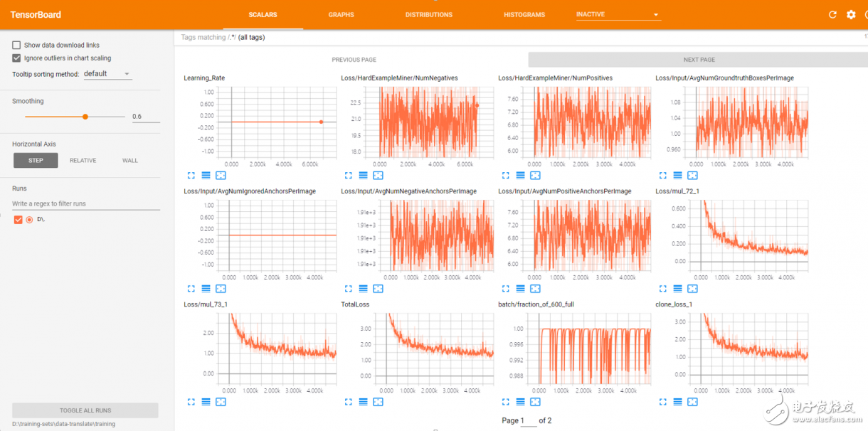Switch to the GRAPHS tab
This screenshot has width=868, height=431.
point(341,14)
